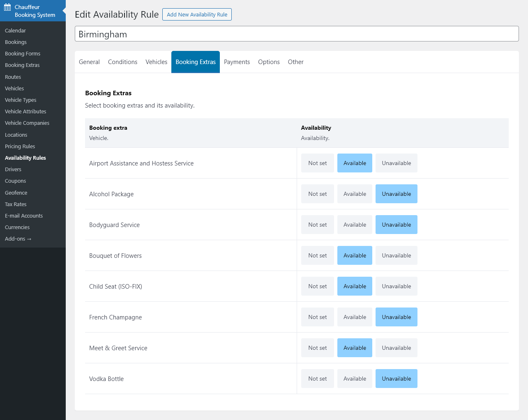
Task: Switch to the Vehicles tab
Action: pyautogui.click(x=156, y=62)
